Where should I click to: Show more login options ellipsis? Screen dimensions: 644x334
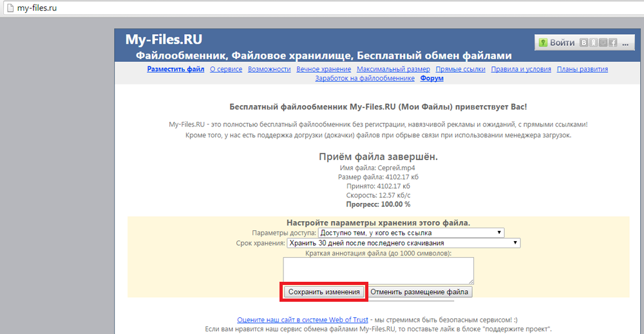pyautogui.click(x=625, y=43)
